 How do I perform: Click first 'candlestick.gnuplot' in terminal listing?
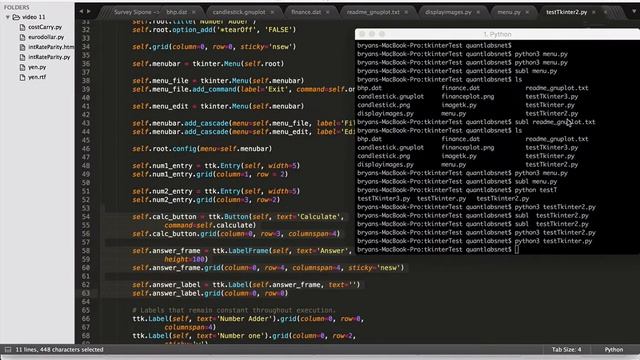point(390,97)
